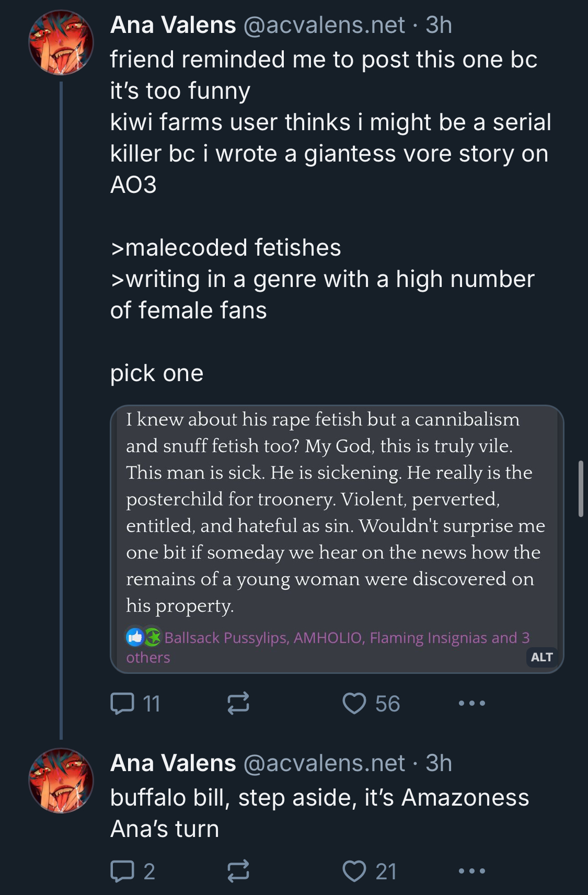Click the 3h timestamp on second post
This screenshot has width=588, height=895.
(x=439, y=763)
